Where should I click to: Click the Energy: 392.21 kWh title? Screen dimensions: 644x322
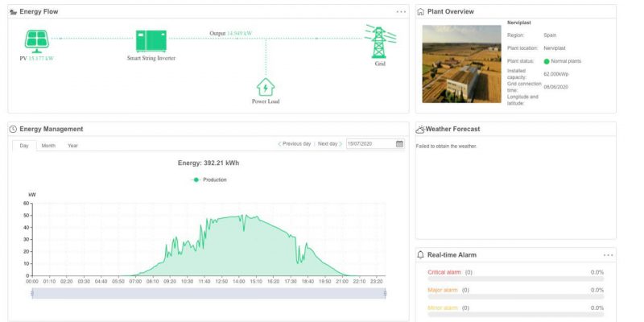pyautogui.click(x=208, y=163)
